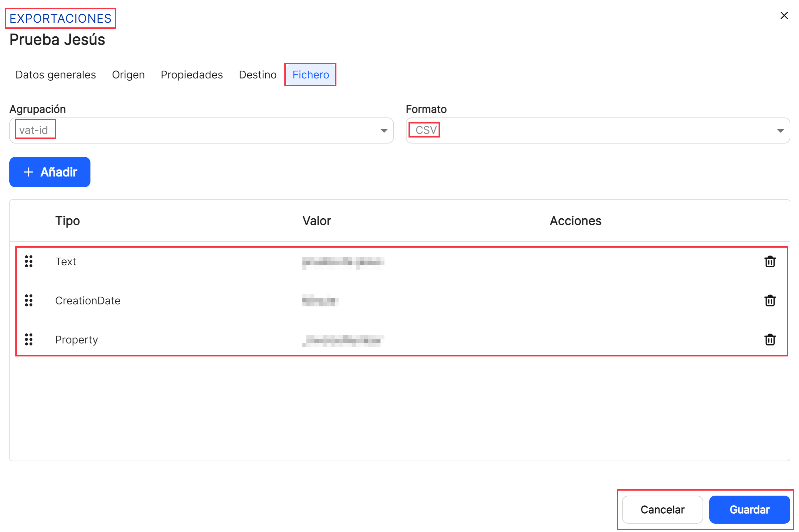Click the Tipo column header
This screenshot has height=532, width=799.
[67, 221]
